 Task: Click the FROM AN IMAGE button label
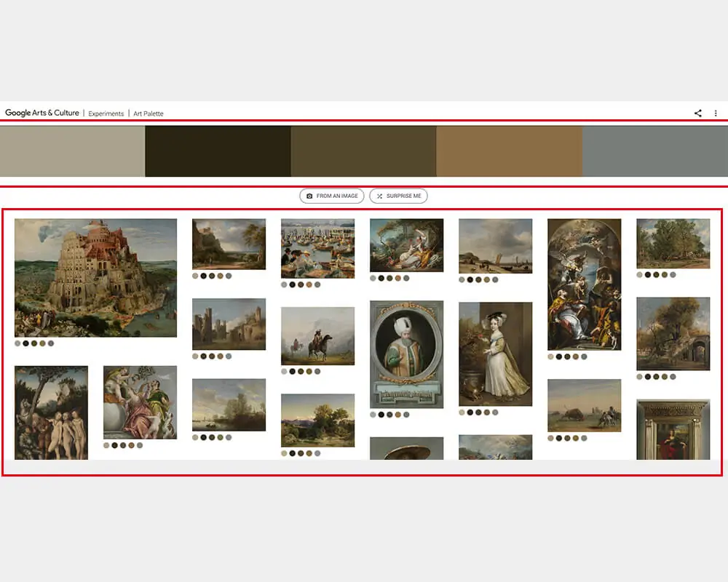click(337, 196)
